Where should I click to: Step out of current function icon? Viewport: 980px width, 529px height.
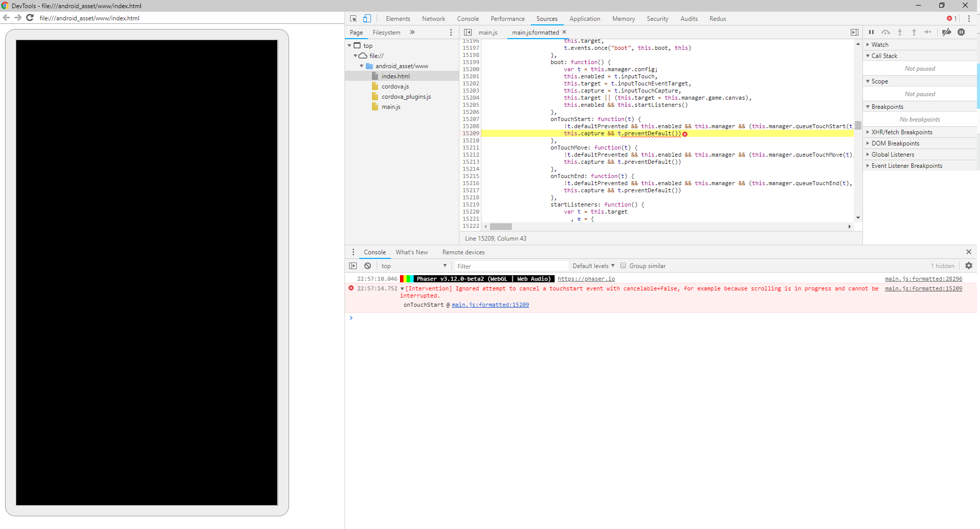(x=914, y=32)
